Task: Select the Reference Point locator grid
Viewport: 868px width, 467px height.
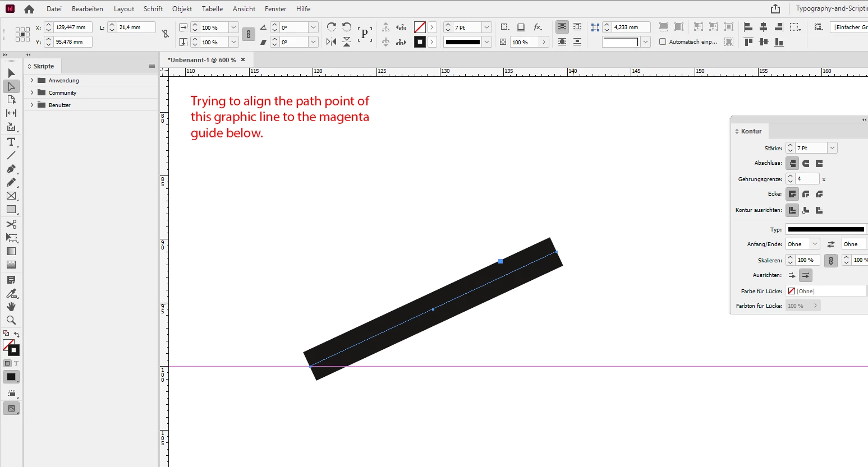Action: point(22,34)
